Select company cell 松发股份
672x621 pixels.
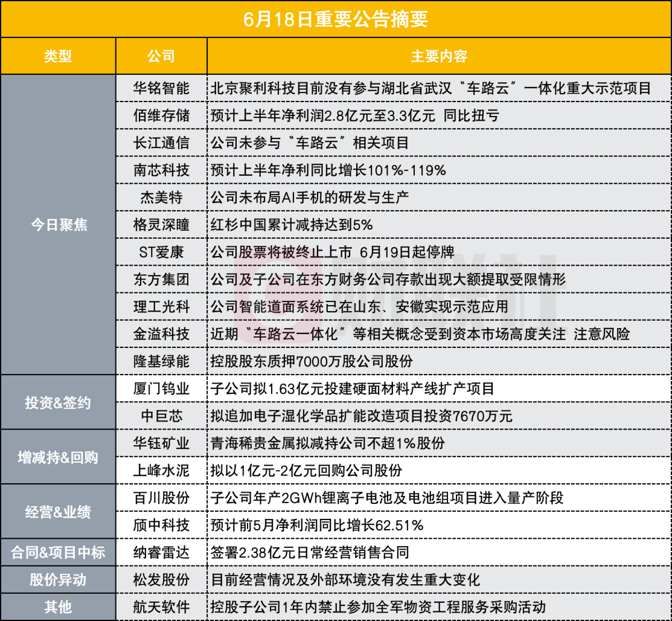tap(162, 580)
